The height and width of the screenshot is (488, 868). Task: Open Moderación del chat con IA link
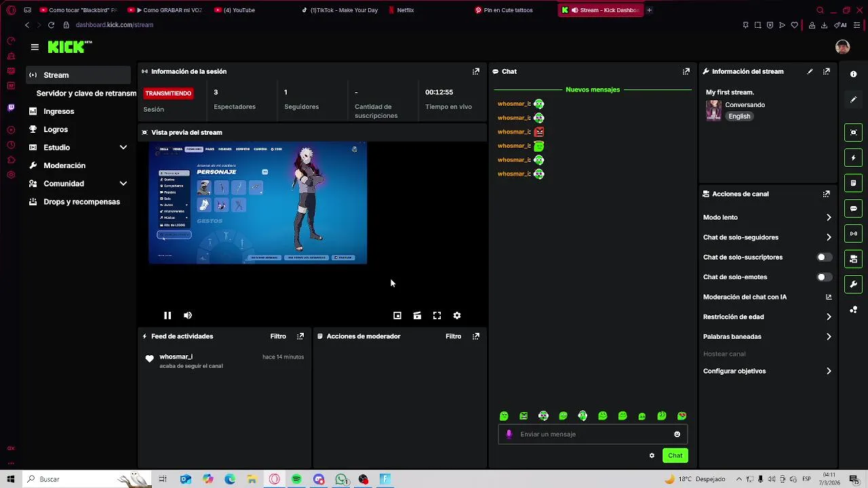pyautogui.click(x=767, y=297)
